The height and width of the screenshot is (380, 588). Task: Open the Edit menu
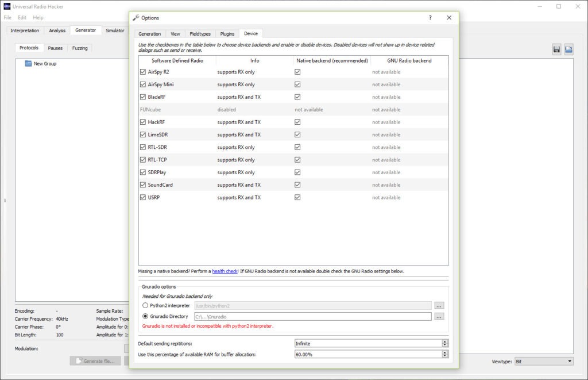tap(22, 18)
